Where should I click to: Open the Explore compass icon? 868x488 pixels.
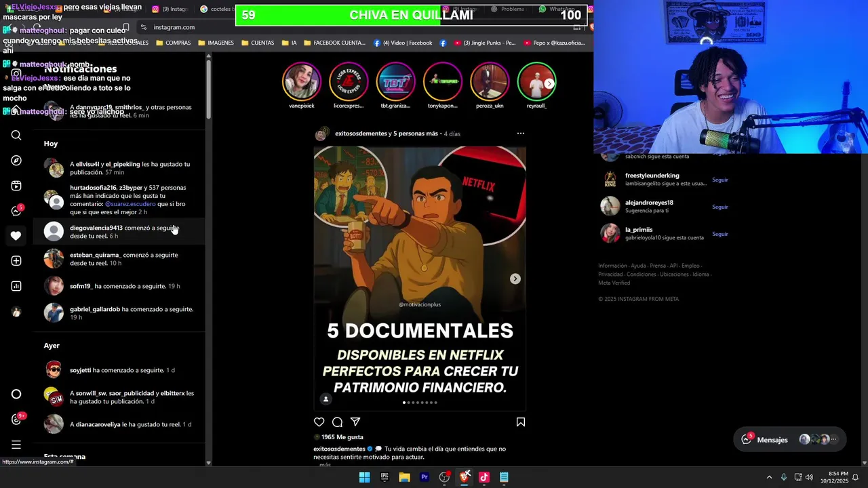[16, 161]
